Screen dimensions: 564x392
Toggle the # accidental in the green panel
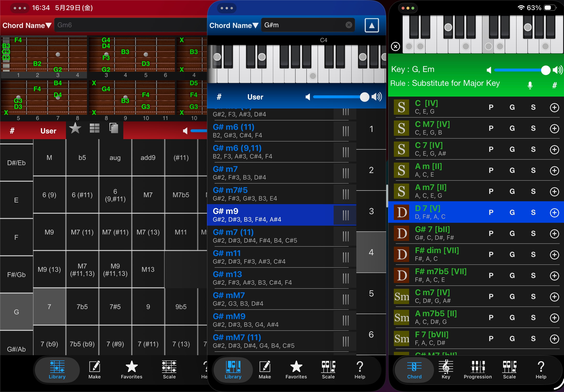click(554, 85)
